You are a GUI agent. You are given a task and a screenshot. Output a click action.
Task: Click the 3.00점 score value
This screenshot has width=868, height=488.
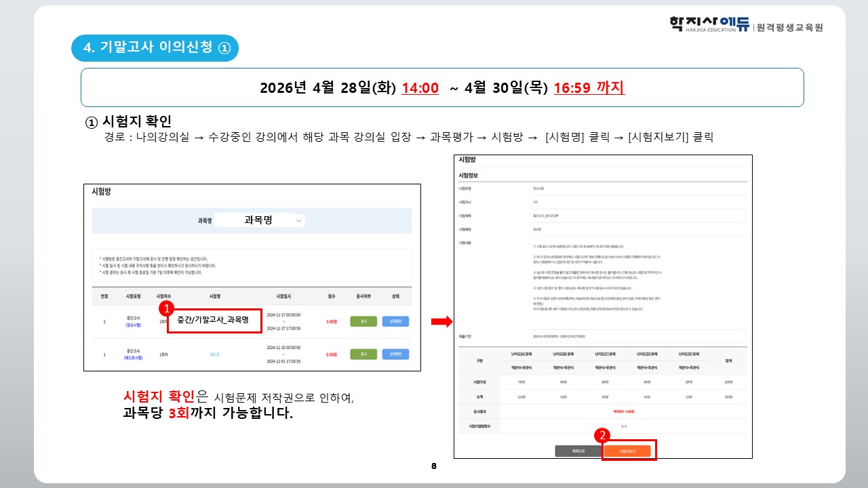(x=332, y=321)
